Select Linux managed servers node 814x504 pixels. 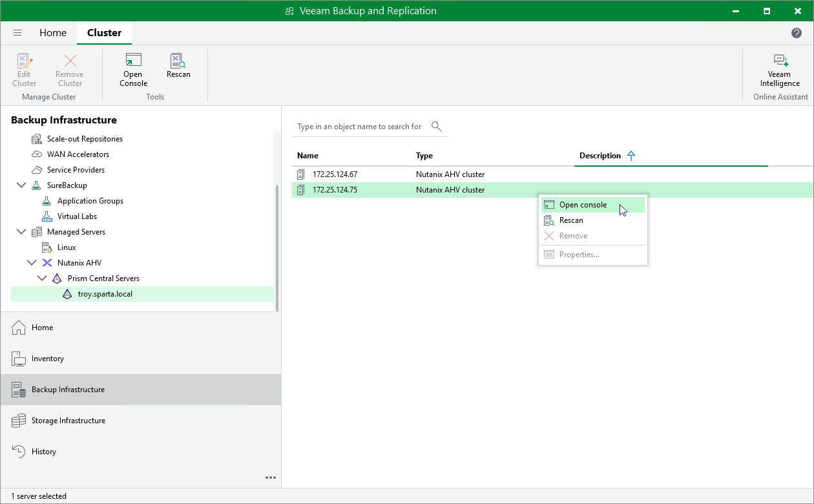tap(67, 247)
